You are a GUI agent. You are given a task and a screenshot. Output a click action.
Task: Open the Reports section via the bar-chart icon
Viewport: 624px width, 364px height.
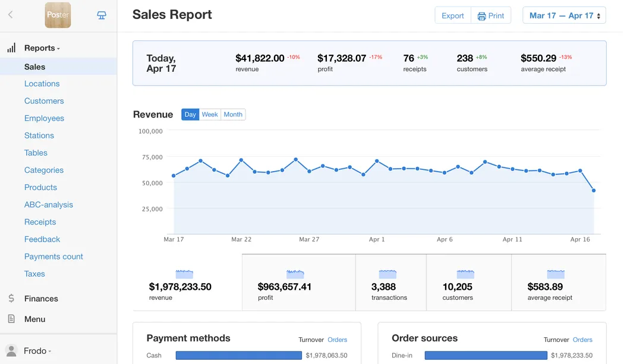[12, 48]
